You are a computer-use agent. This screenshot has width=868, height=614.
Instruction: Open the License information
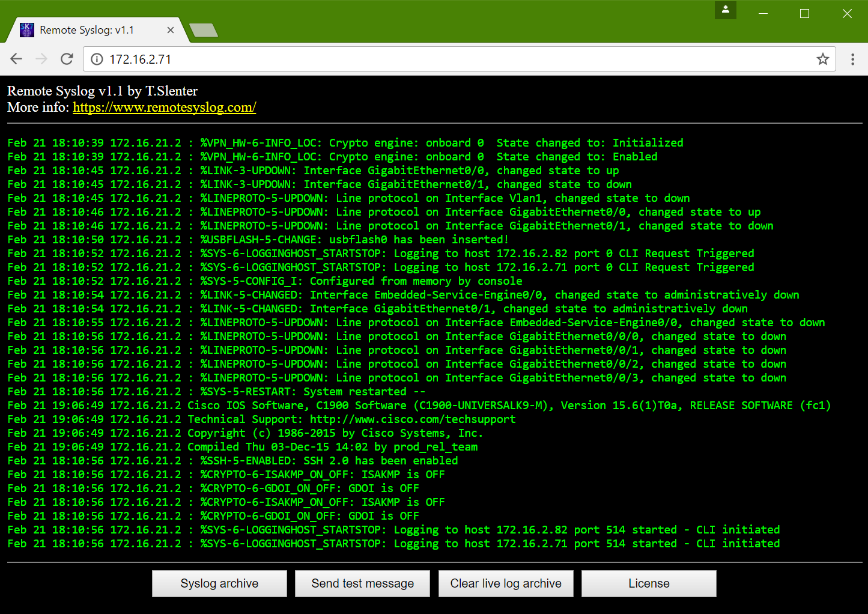pos(648,583)
